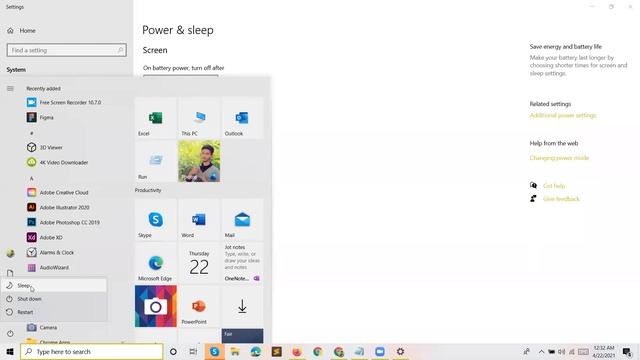Open Cortana circle on taskbar
This screenshot has width=640, height=360.
(173, 351)
